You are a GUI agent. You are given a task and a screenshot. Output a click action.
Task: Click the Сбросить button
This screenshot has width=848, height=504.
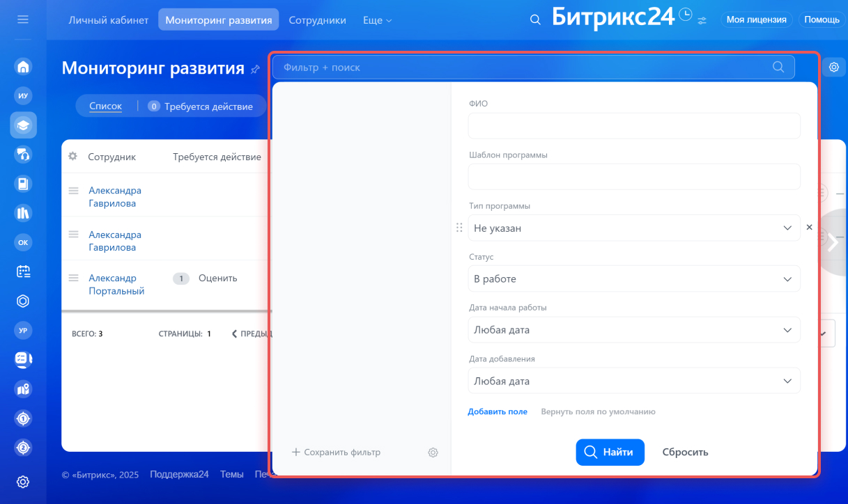[x=685, y=452]
